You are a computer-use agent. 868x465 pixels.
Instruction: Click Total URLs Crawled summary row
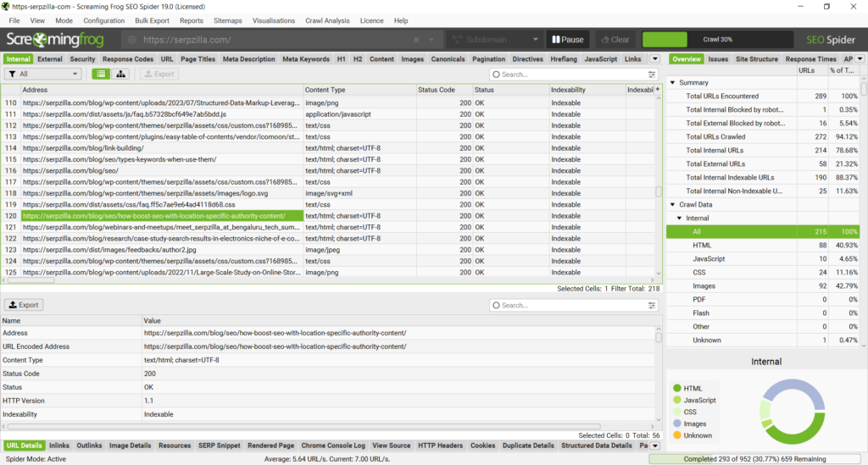click(x=763, y=136)
